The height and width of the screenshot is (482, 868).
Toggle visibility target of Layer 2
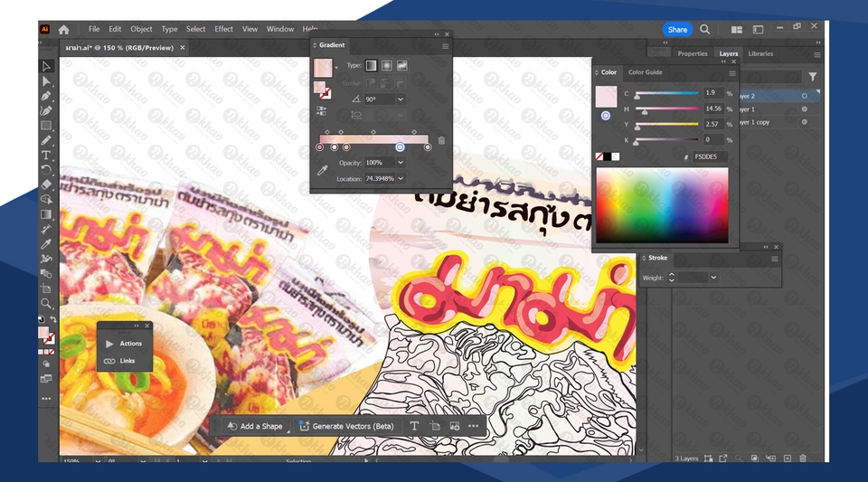[805, 96]
